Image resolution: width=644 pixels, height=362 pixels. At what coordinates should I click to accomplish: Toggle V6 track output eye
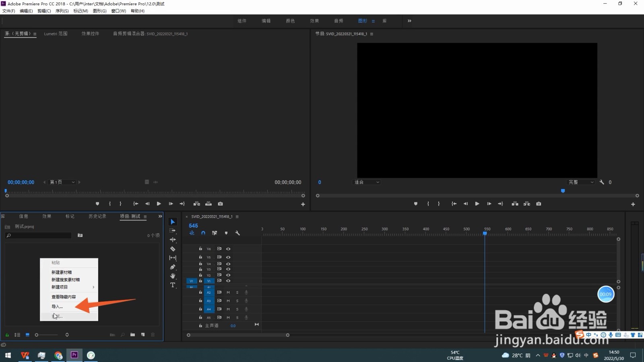click(x=228, y=249)
